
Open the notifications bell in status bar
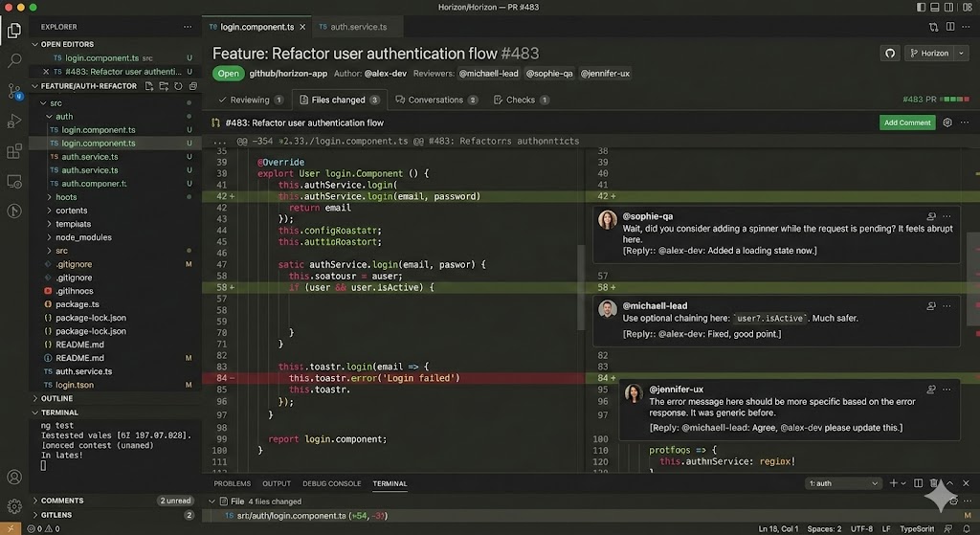[967, 528]
